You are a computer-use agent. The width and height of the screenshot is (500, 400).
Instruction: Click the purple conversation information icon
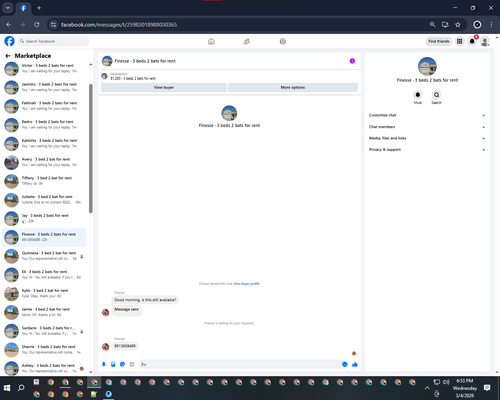pyautogui.click(x=352, y=61)
